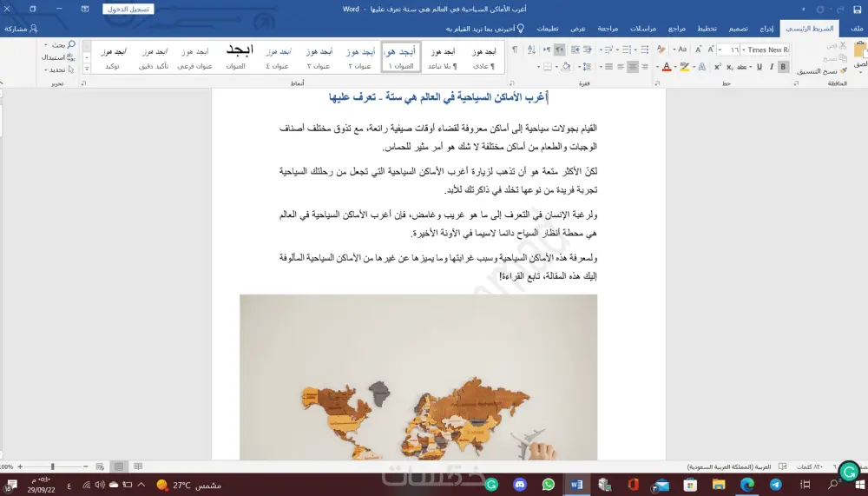Switch to the مراجعة (Review) tab
Image resolution: width=868 pixels, height=496 pixels.
[x=608, y=29]
